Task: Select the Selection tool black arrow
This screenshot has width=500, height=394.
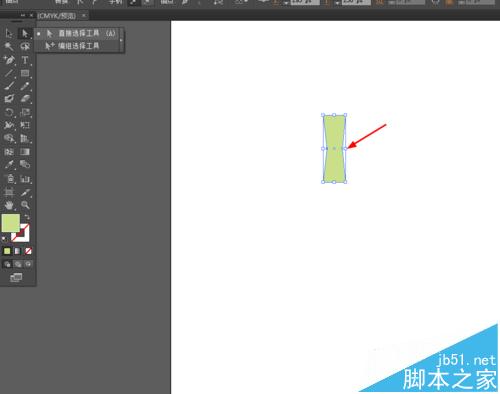Action: 9,33
